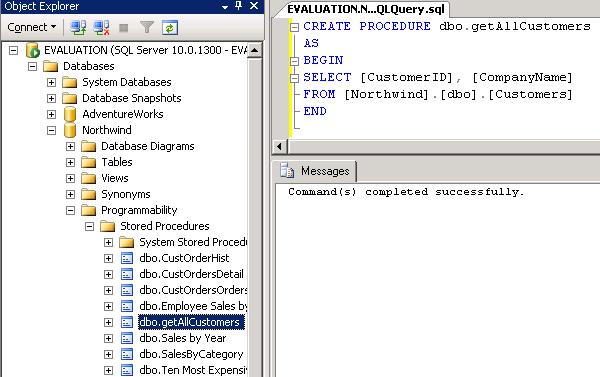Viewport: 600px width, 377px height.
Task: Click the Disconnect server toolbar icon
Action: pos(101,28)
